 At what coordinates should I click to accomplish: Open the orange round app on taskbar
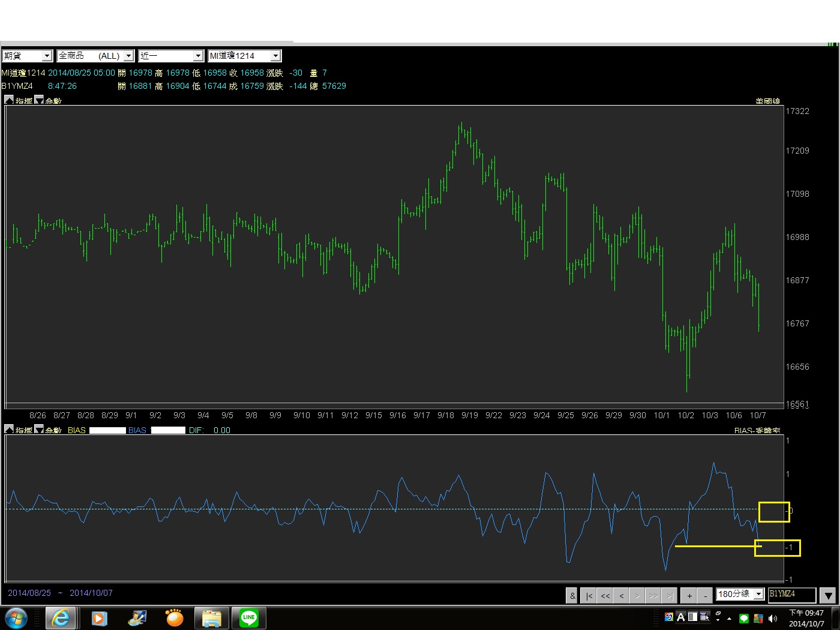pyautogui.click(x=174, y=617)
